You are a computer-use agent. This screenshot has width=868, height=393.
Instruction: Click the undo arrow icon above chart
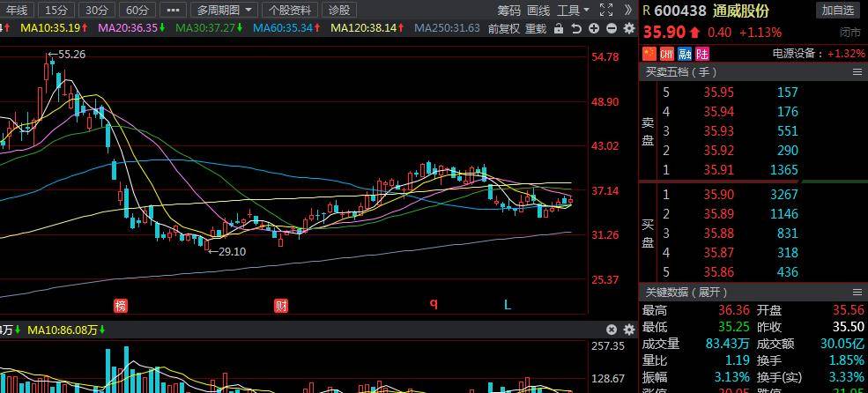coord(577,28)
